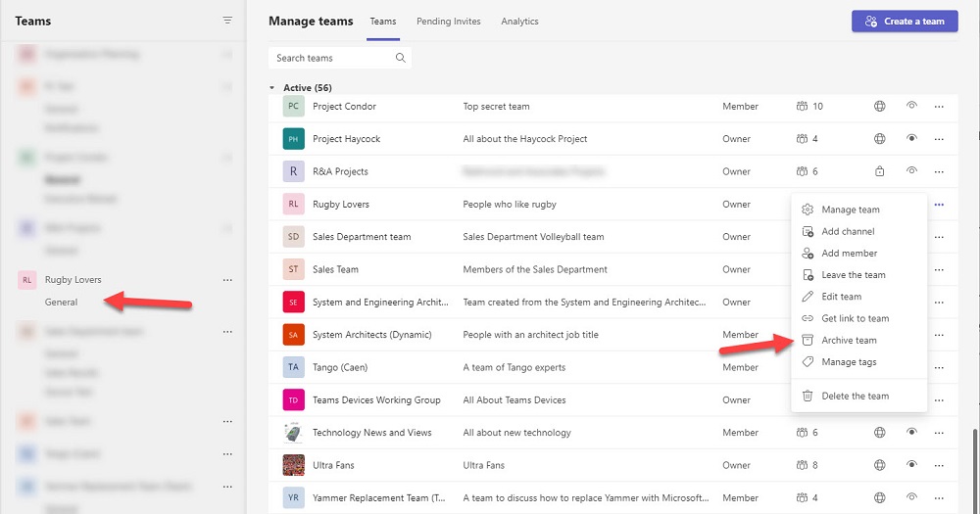Click System and Engineering SE avatar
The image size is (980, 514).
coord(294,303)
